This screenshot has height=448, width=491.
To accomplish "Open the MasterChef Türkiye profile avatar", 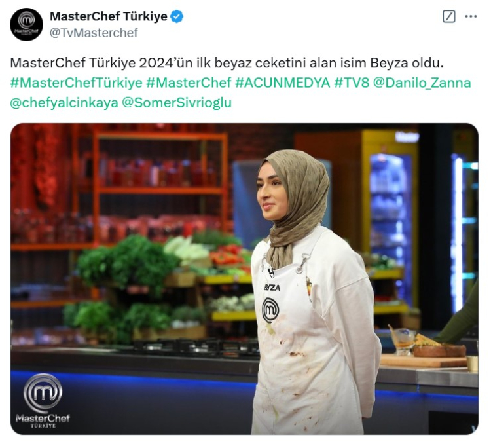I will point(26,24).
